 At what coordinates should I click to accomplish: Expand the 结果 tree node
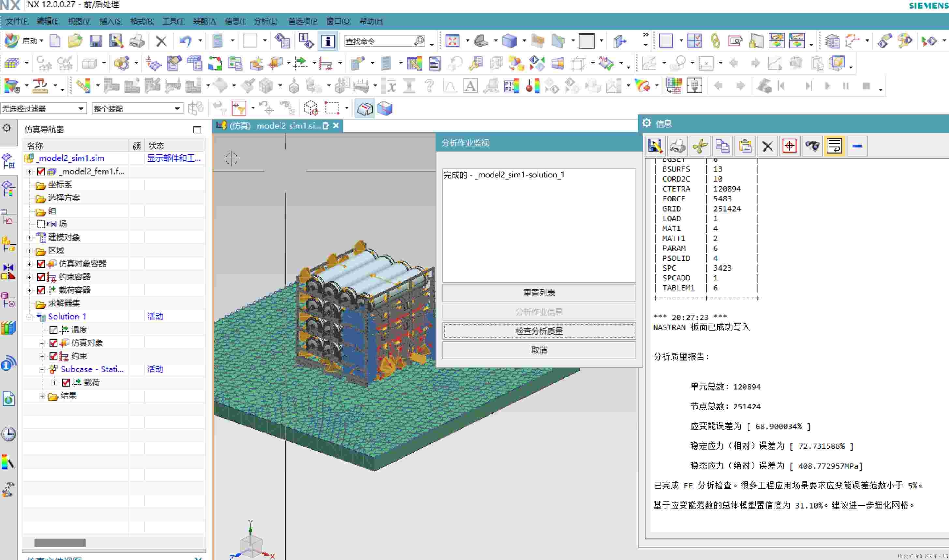point(42,396)
